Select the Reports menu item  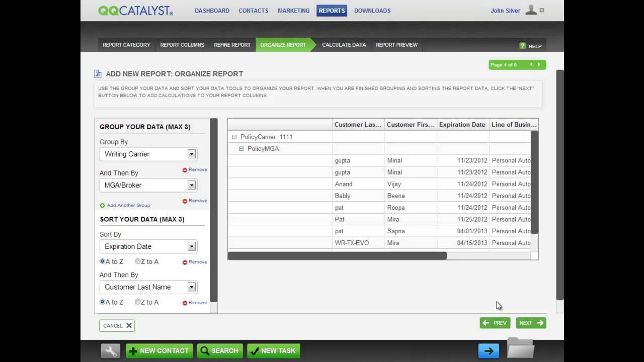point(332,11)
